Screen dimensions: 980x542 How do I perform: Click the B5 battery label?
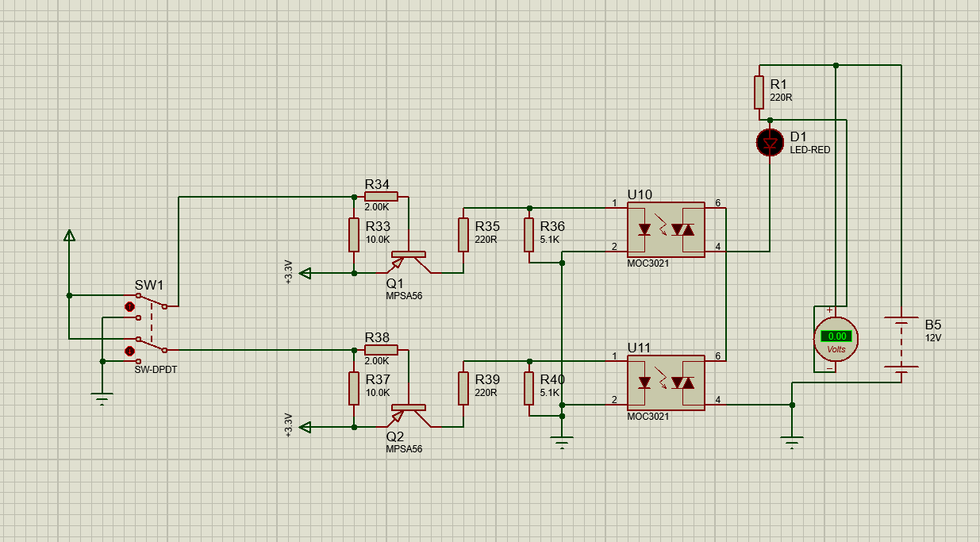(933, 325)
